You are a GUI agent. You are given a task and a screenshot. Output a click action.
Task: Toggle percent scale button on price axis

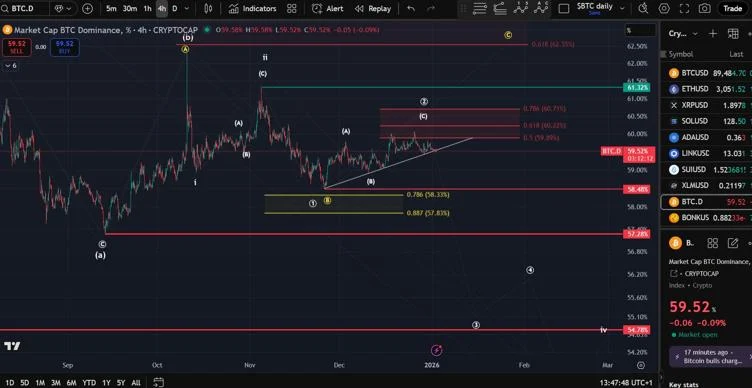[640, 30]
